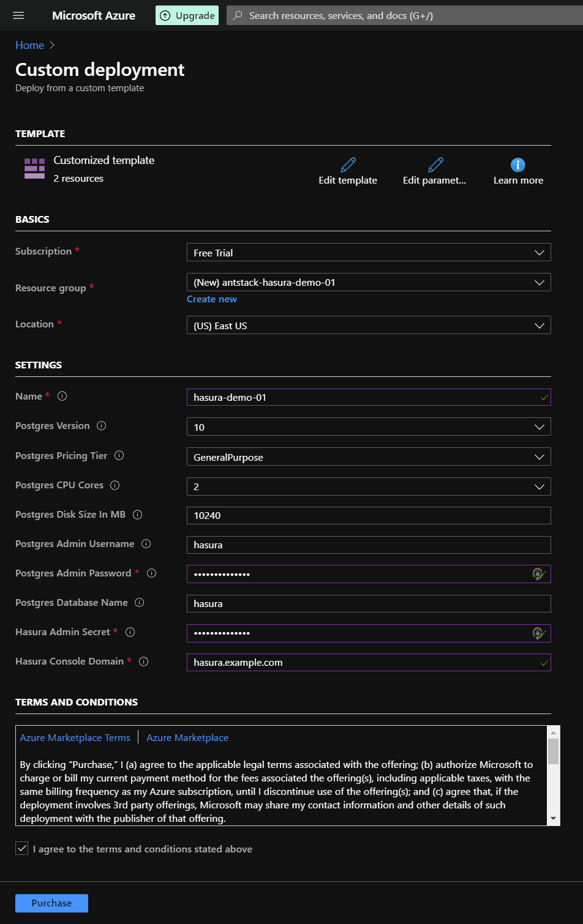Focus the Azure search resources box
Viewport: 583px width, 924px height.
point(404,16)
